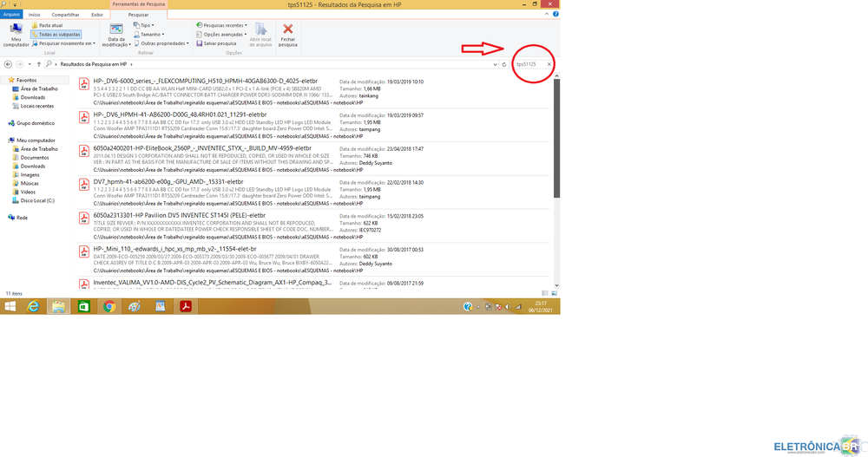
Task: Click the Up one level arrow
Action: [x=37, y=64]
